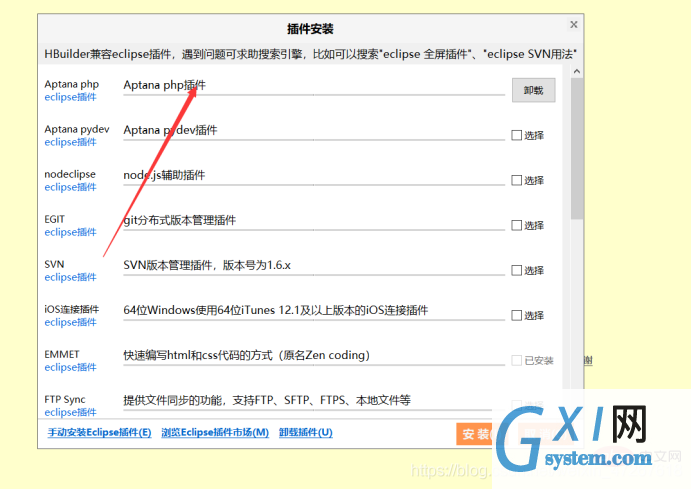Open eclipse插件 link under Aptana pydev
The height and width of the screenshot is (489, 692).
pyautogui.click(x=70, y=142)
